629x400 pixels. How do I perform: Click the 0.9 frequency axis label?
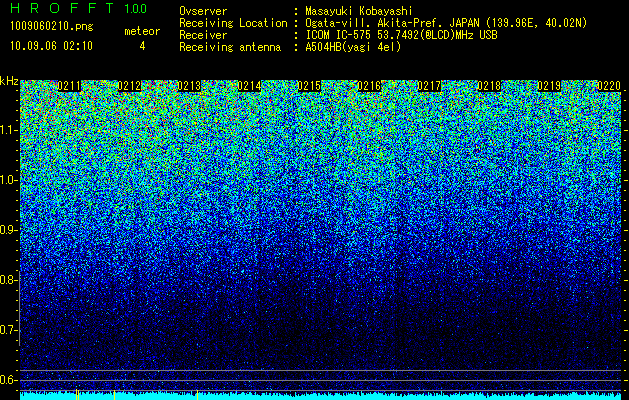tap(8, 230)
